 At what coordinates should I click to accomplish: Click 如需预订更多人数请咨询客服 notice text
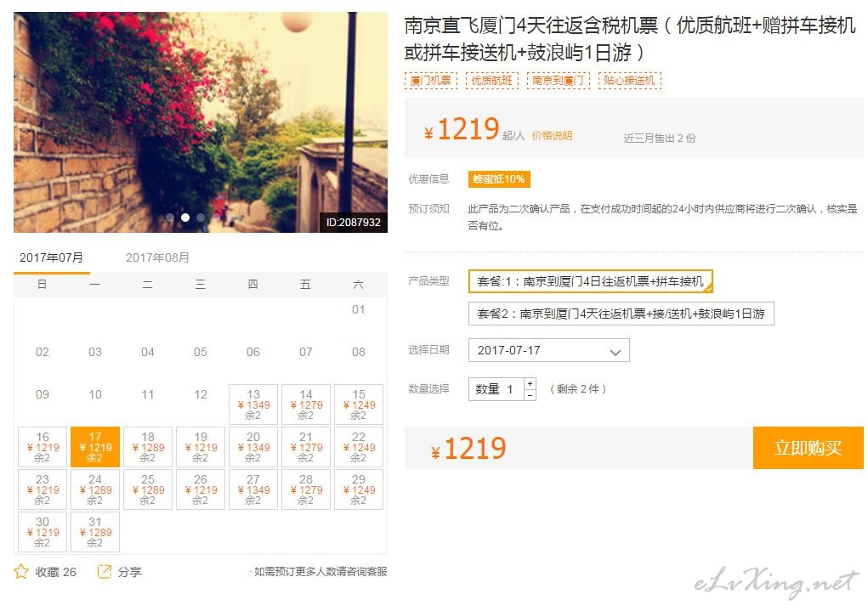click(x=321, y=571)
